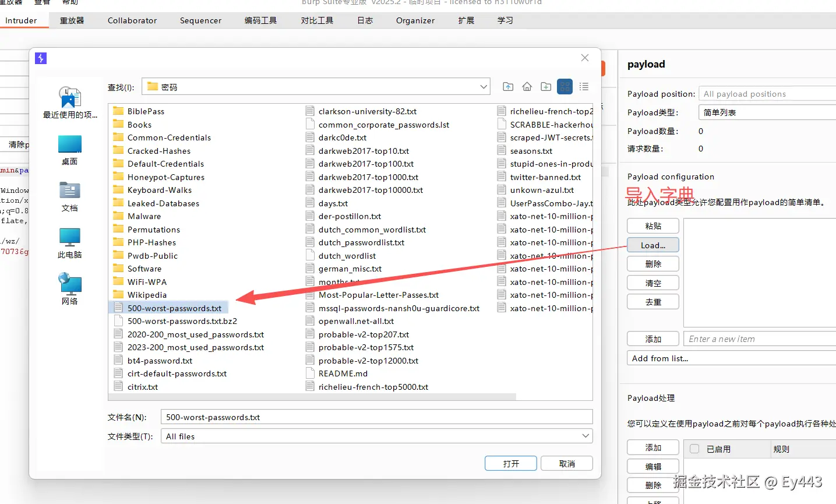
Task: Select 500-worst-passwords.txt.bz2 file
Action: (x=175, y=321)
